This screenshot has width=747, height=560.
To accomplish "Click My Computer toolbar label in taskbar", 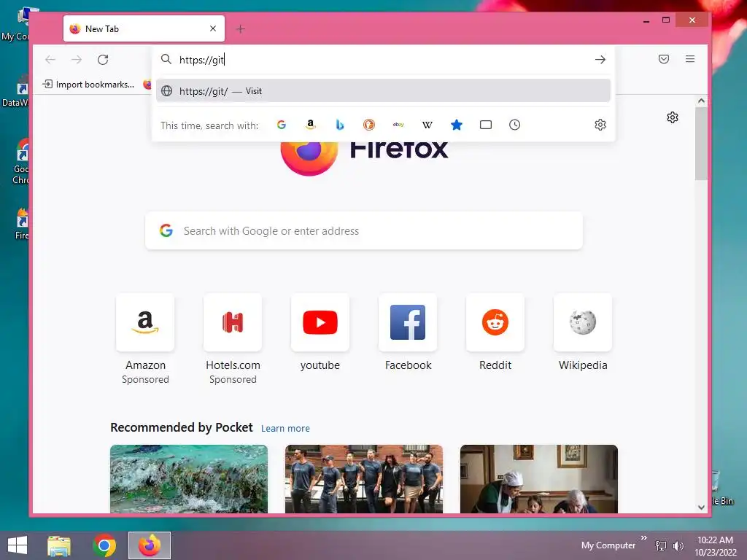I will [x=608, y=545].
